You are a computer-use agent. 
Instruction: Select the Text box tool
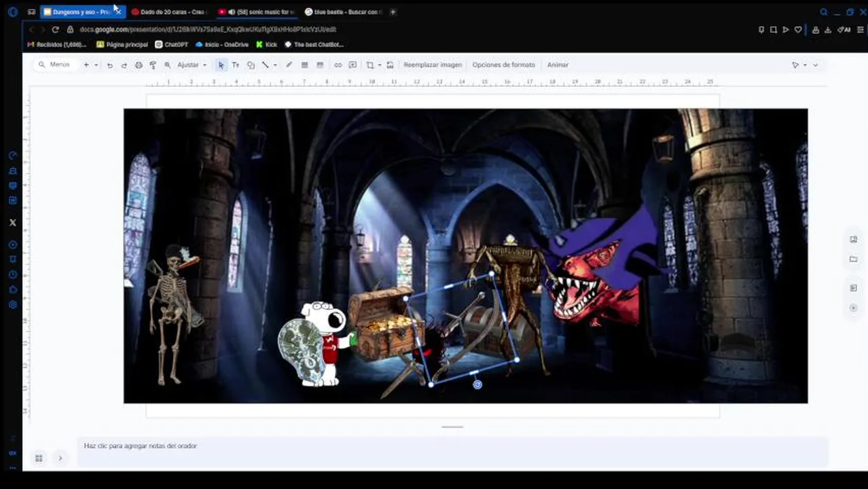click(x=236, y=65)
